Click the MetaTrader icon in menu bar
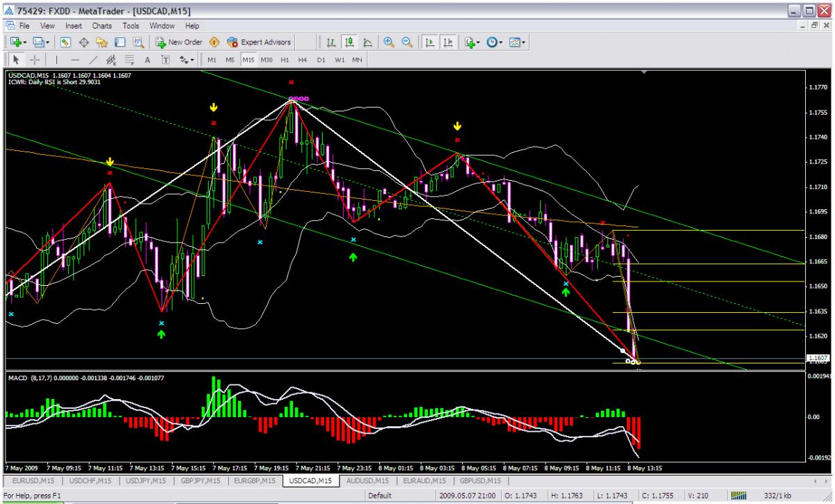Screen dimensions: 835x504 [10, 26]
